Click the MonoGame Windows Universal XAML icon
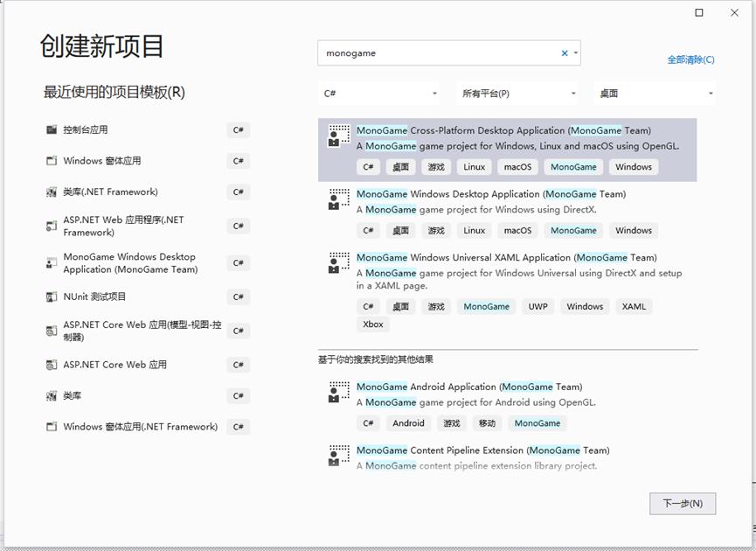 [x=338, y=263]
